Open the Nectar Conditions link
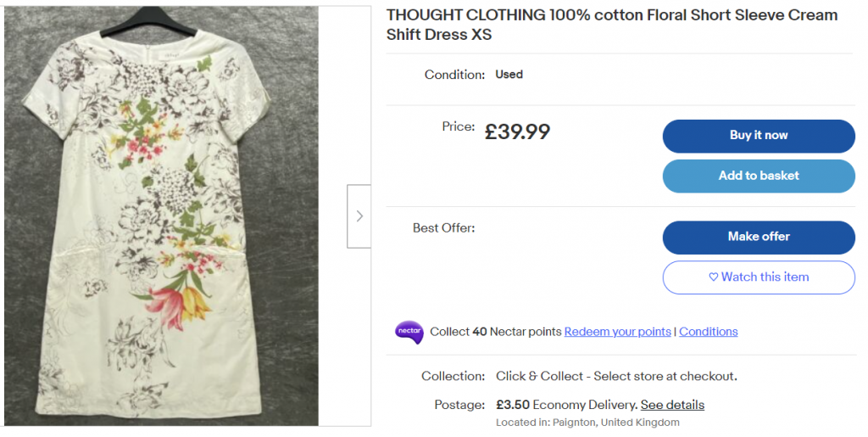 [709, 332]
